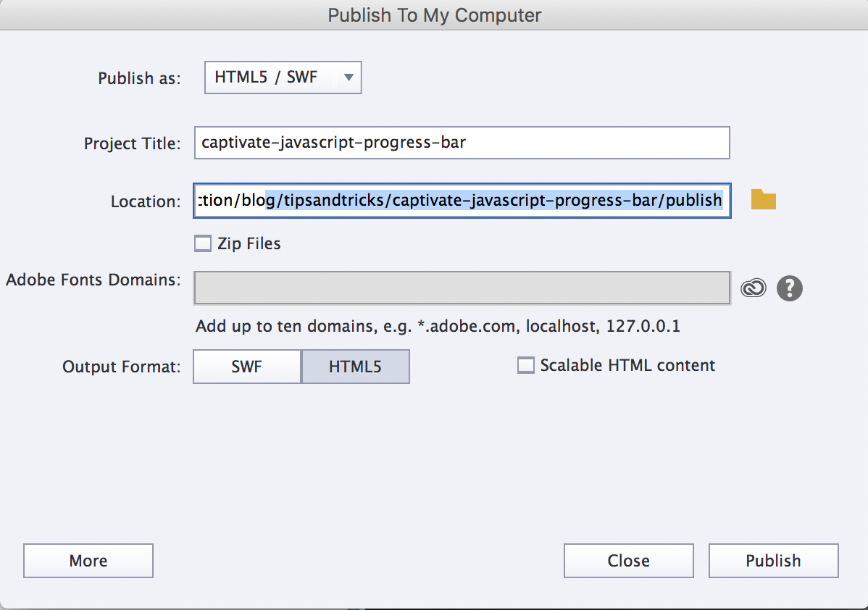Click the 'Publish To My Computer' title
Image resolution: width=868 pixels, height=610 pixels.
435,15
